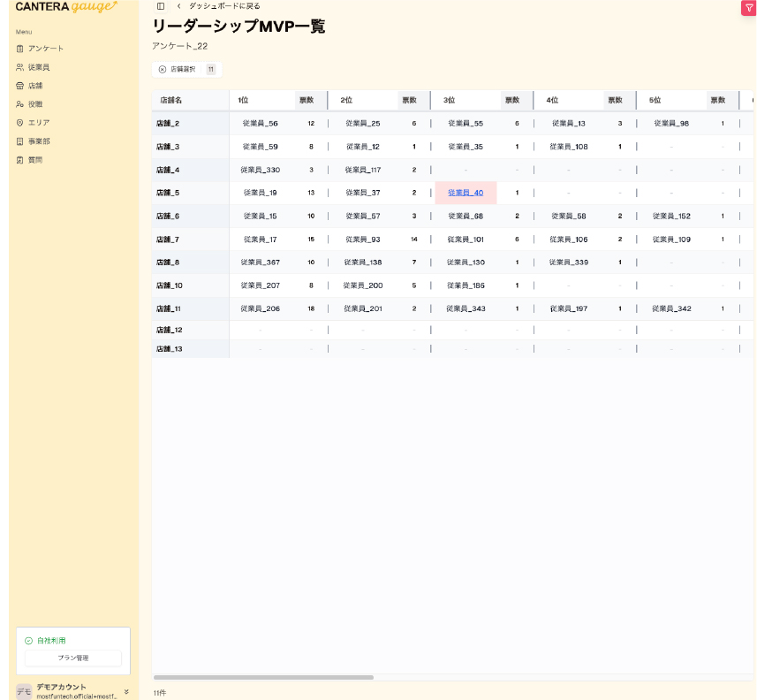Screen dimensions: 757x700
Task: Click the 役職 role icon in sidebar
Action: pos(19,104)
